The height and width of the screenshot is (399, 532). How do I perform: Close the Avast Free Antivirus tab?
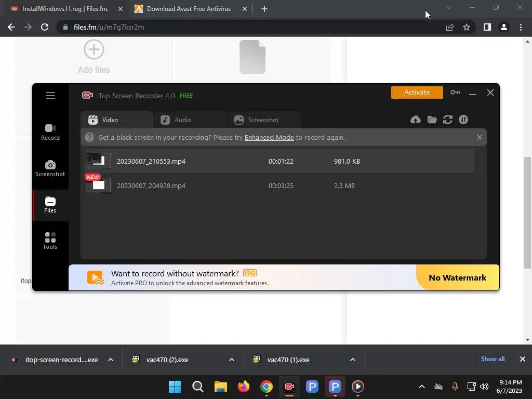245,9
